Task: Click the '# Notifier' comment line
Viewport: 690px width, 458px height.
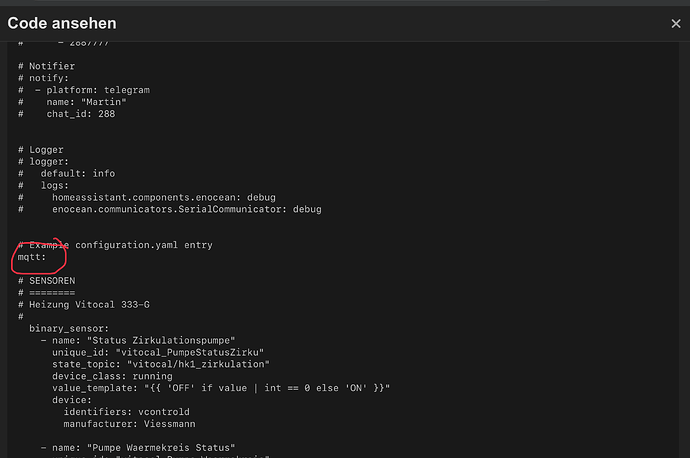Action: click(x=46, y=66)
